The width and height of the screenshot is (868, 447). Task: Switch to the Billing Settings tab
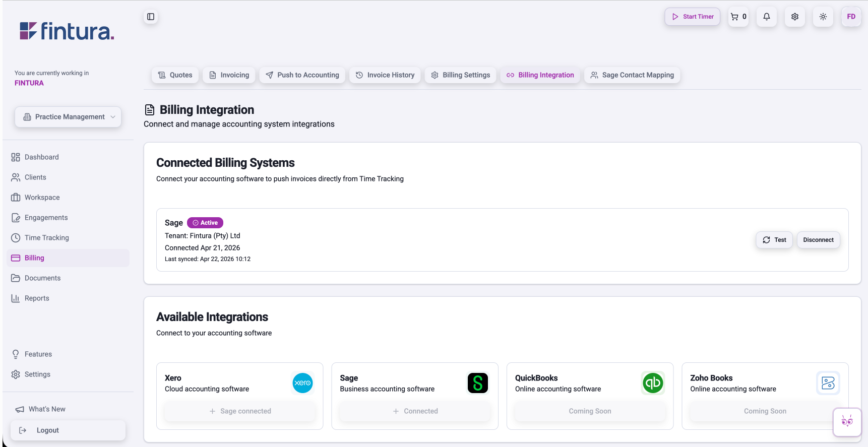[461, 75]
